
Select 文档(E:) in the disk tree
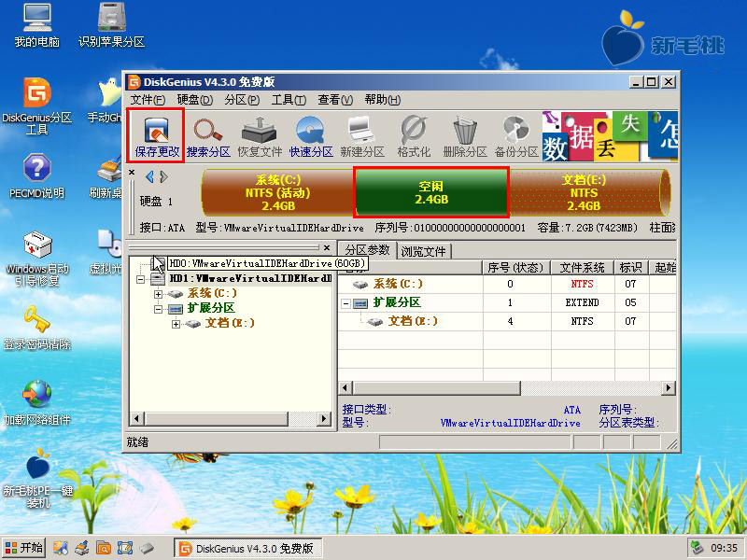[x=230, y=323]
